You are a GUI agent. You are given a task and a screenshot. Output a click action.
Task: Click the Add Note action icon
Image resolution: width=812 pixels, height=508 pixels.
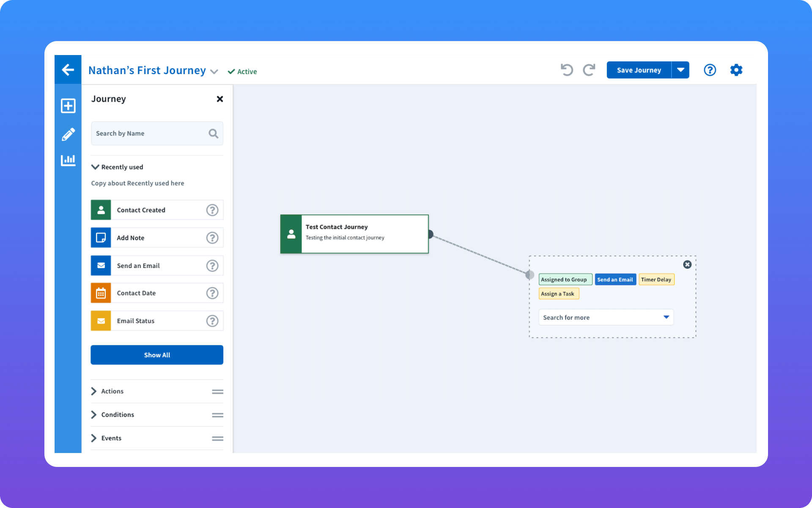point(101,237)
